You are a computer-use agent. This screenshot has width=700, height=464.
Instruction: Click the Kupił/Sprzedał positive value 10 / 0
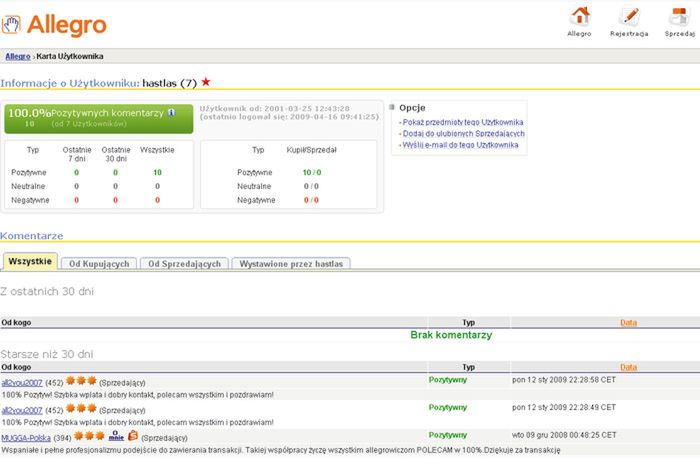(x=312, y=172)
